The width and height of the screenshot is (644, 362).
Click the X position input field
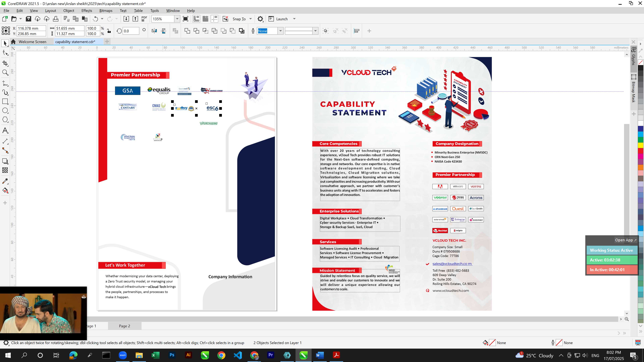click(32, 28)
